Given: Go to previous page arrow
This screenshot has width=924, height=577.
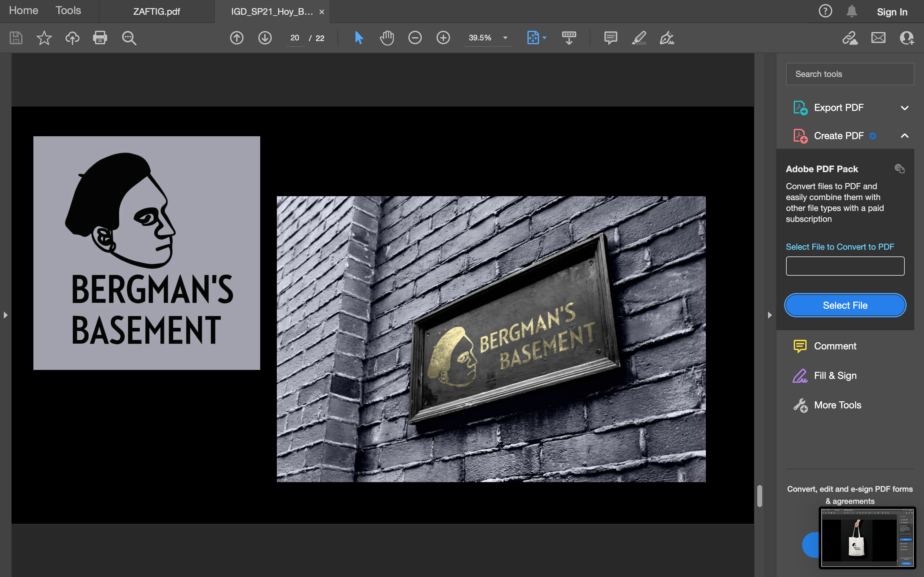Looking at the screenshot, I should coord(237,38).
